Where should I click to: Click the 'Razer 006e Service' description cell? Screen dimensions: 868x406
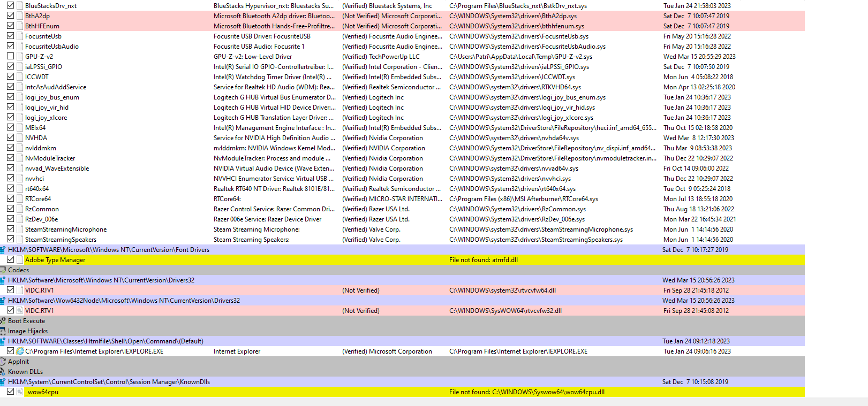[268, 219]
